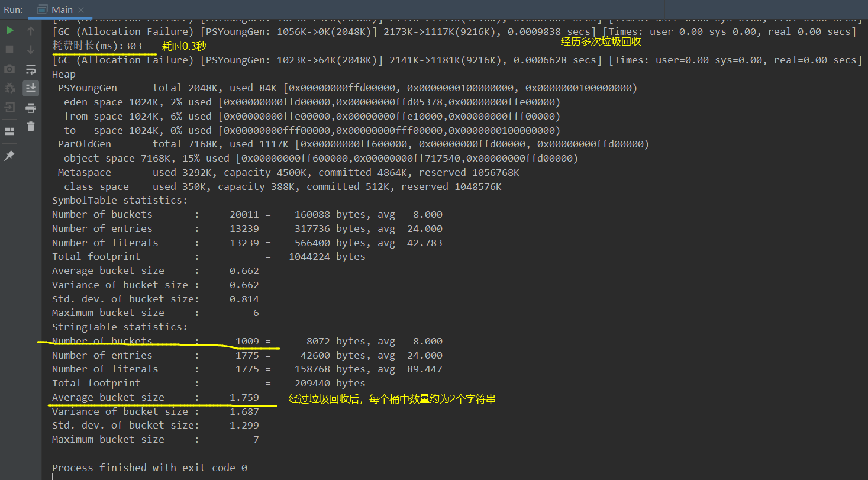Click the "SymbolTable statistics:" heading
868x480 pixels.
click(x=120, y=200)
